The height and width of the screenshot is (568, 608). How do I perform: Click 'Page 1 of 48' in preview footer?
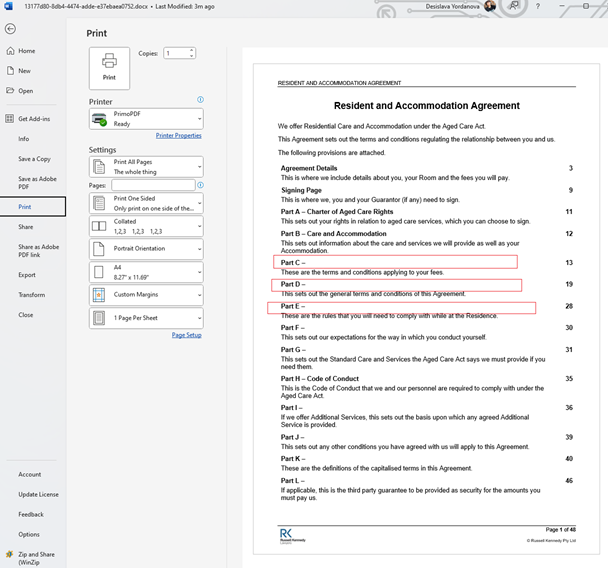(x=560, y=530)
